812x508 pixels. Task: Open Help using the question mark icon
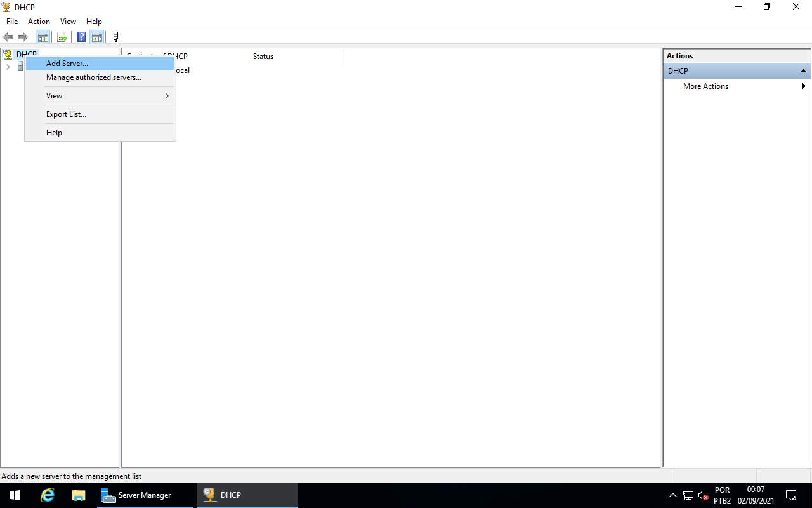(81, 37)
